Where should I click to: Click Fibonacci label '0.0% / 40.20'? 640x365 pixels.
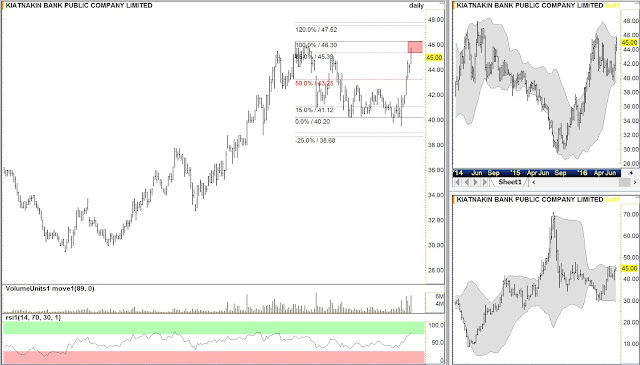click(312, 122)
